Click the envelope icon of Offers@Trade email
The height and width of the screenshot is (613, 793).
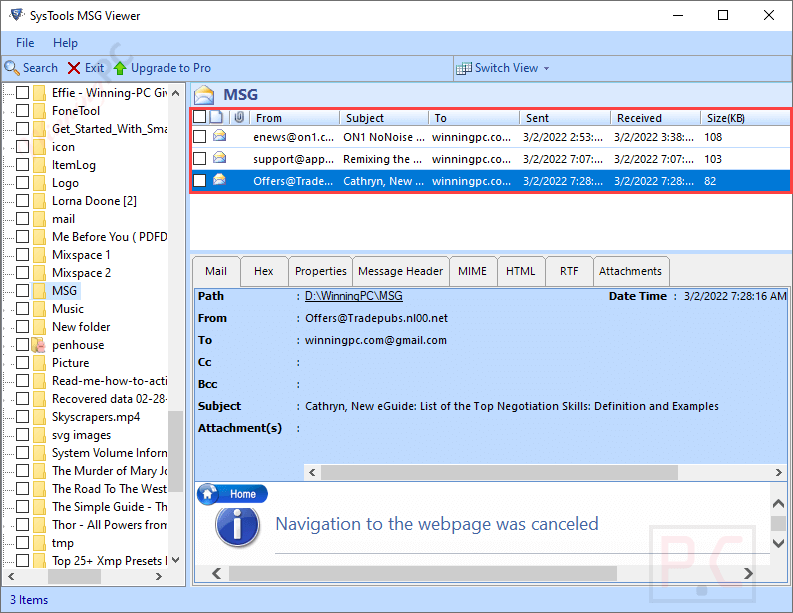point(219,180)
